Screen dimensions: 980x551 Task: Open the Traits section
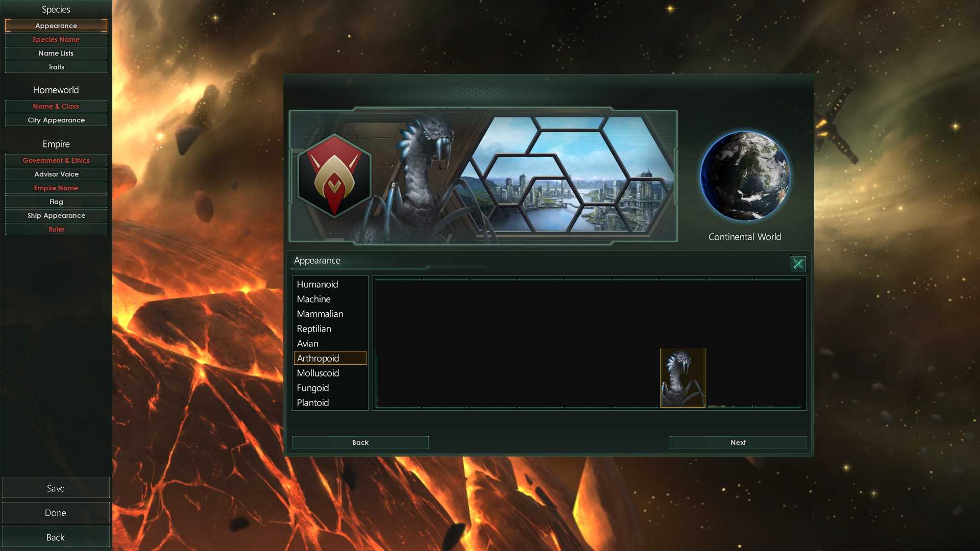pyautogui.click(x=56, y=67)
